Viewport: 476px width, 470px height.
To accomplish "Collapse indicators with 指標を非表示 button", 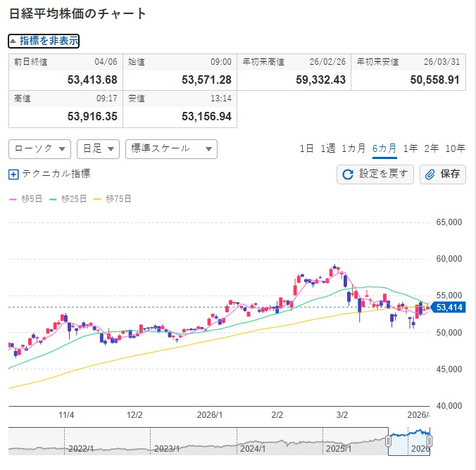I will tap(44, 41).
